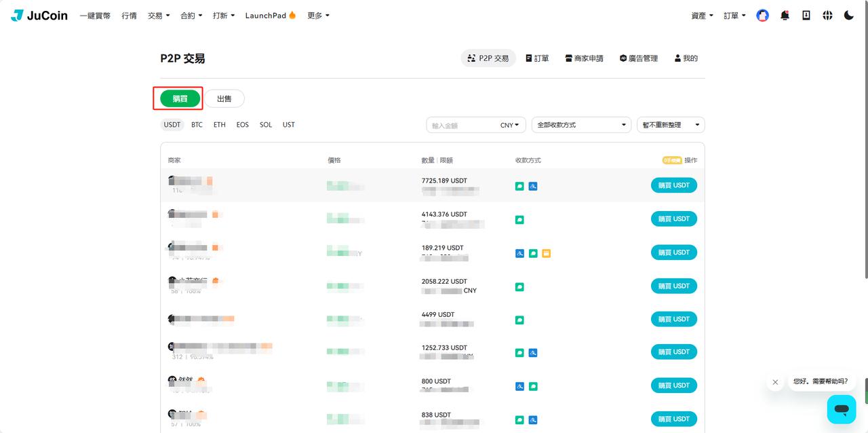Viewport: 868px width, 433px height.
Task: Open the 訂單 orders section tab
Action: pos(537,58)
